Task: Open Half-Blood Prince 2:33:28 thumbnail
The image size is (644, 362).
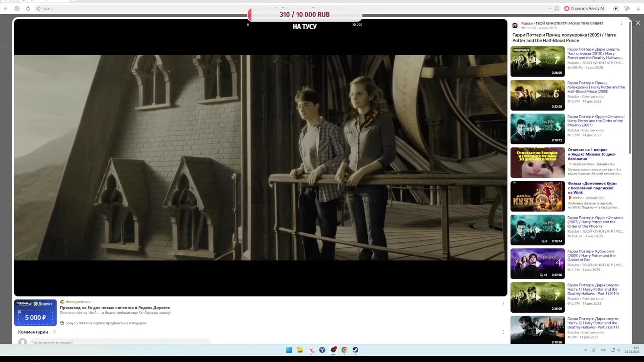Action: pyautogui.click(x=537, y=95)
